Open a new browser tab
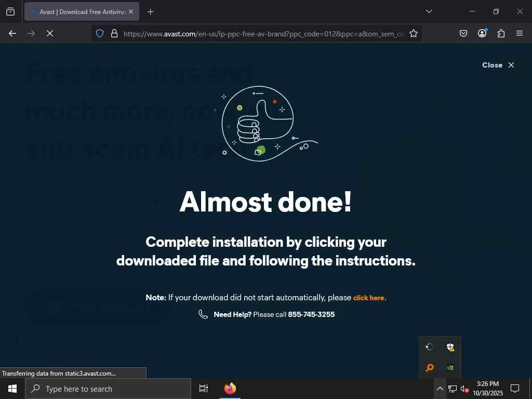Screen dimensions: 532x399 [150, 12]
